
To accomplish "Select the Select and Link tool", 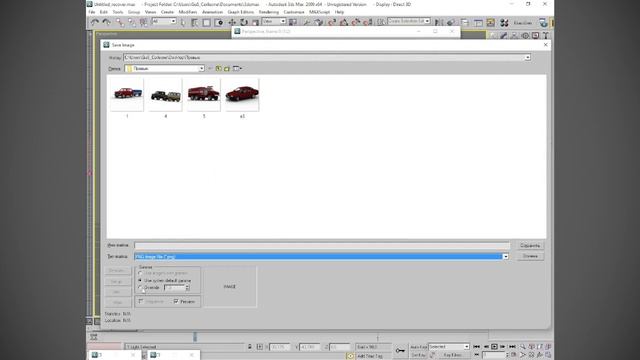I will tap(119, 22).
